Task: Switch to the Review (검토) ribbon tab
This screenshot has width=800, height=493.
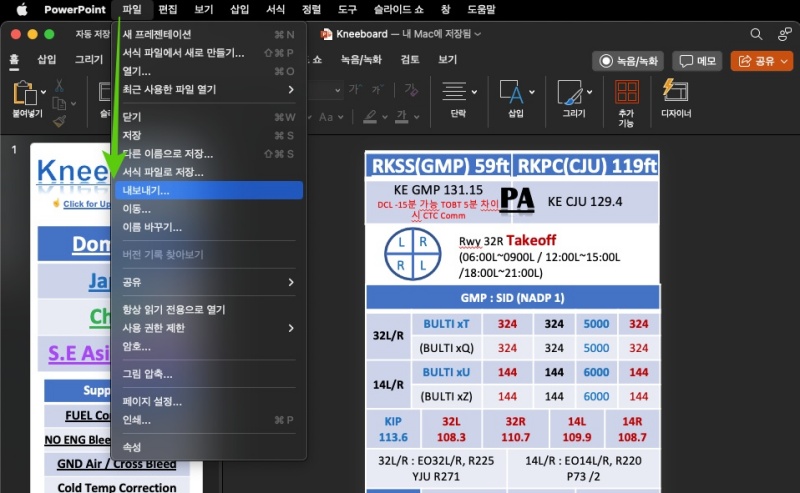Action: point(410,59)
